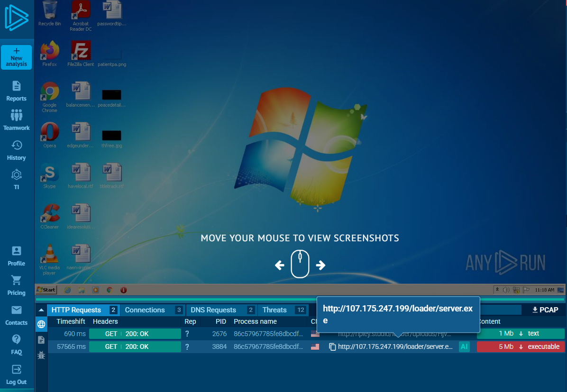Open the FAQ page
Viewport: 567px width, 392px height.
[x=16, y=345]
